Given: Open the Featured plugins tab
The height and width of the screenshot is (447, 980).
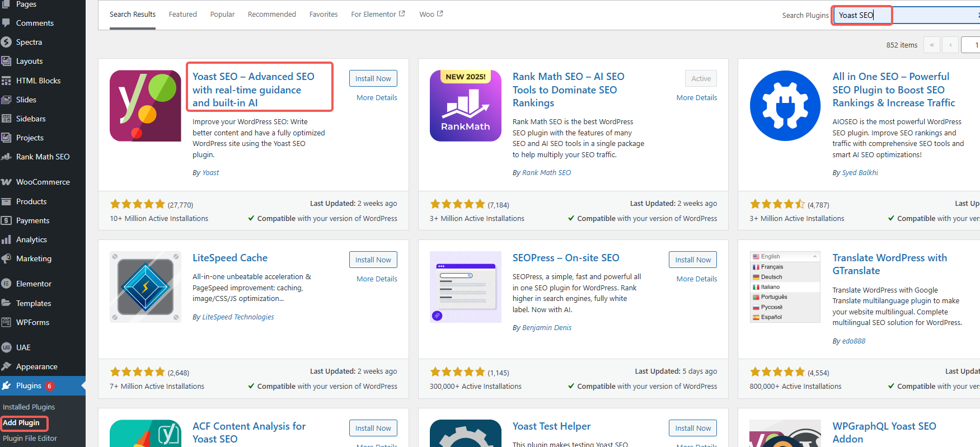Looking at the screenshot, I should click(x=183, y=14).
